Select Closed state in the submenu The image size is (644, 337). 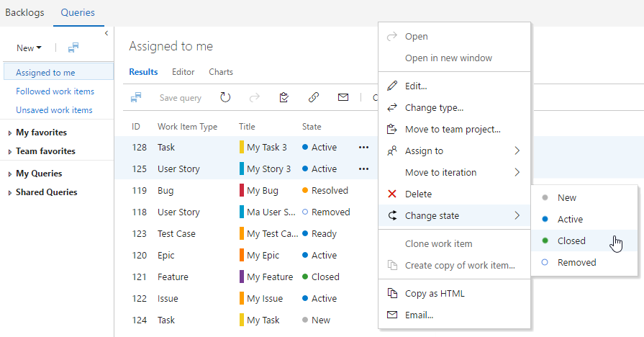tap(571, 241)
